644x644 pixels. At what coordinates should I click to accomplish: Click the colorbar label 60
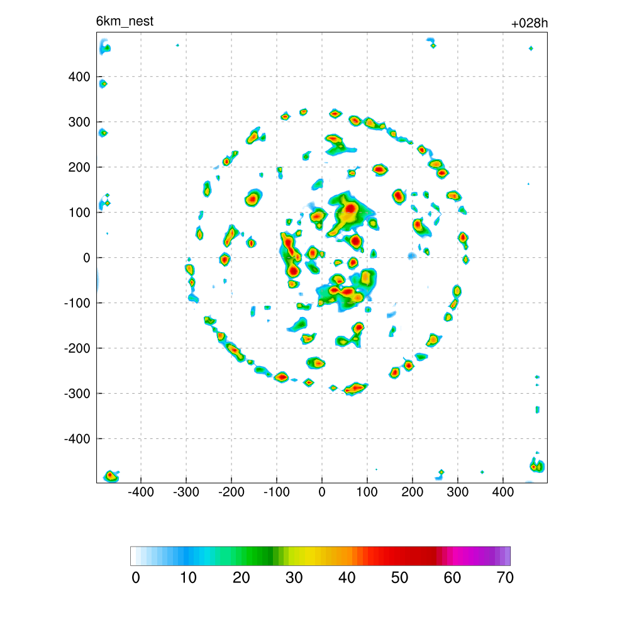tap(452, 578)
